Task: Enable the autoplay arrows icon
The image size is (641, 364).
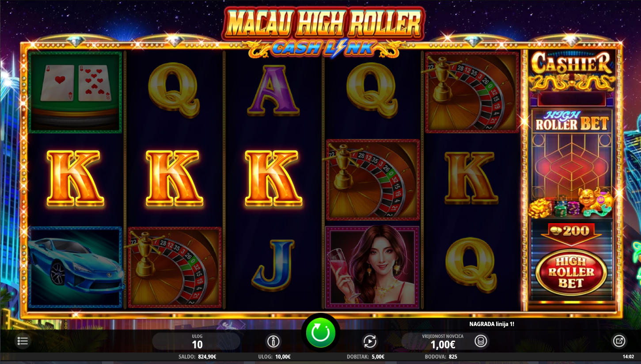Action: tap(369, 341)
